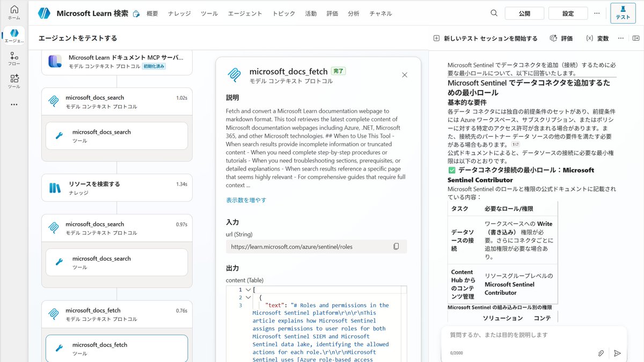Select リソースを検索する knowledge step
Image resolution: width=644 pixels, height=362 pixels.
click(116, 188)
